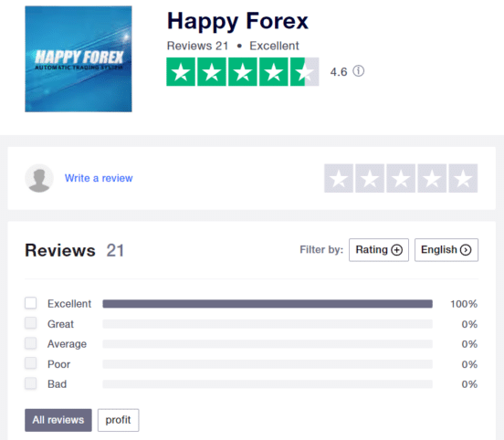This screenshot has width=504, height=440.
Task: Click the plus icon on Rating filter
Action: 396,250
